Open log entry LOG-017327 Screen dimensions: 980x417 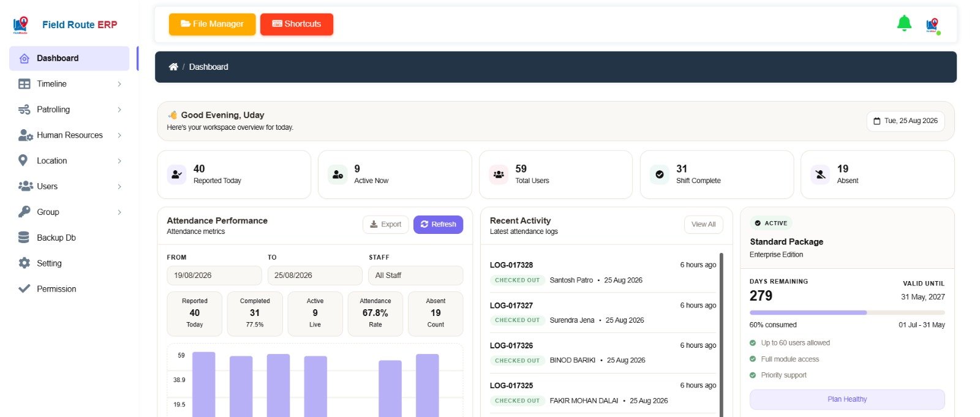tap(511, 306)
